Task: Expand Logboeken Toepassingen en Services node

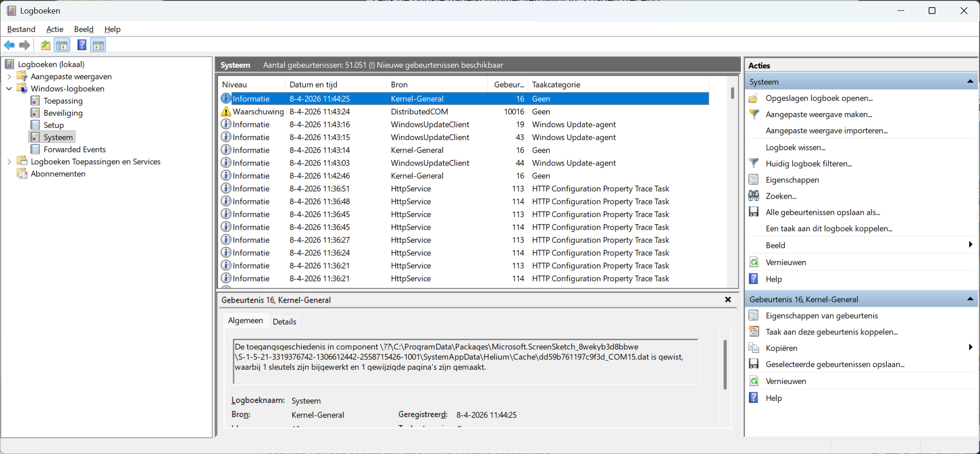Action: [x=9, y=162]
